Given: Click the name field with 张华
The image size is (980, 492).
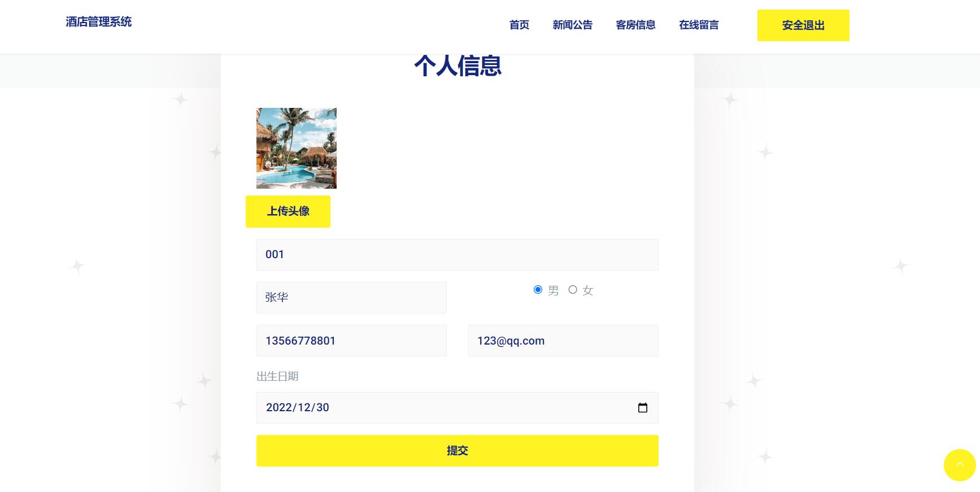Looking at the screenshot, I should pyautogui.click(x=351, y=298).
